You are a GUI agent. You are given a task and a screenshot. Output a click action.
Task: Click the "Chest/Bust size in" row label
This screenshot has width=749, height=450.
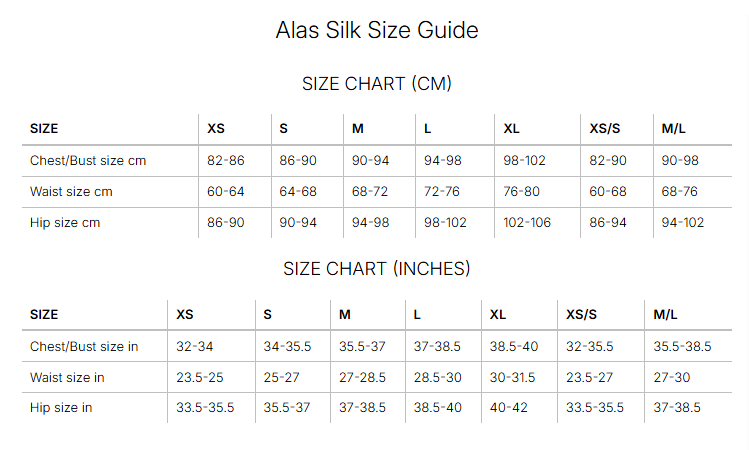point(84,346)
